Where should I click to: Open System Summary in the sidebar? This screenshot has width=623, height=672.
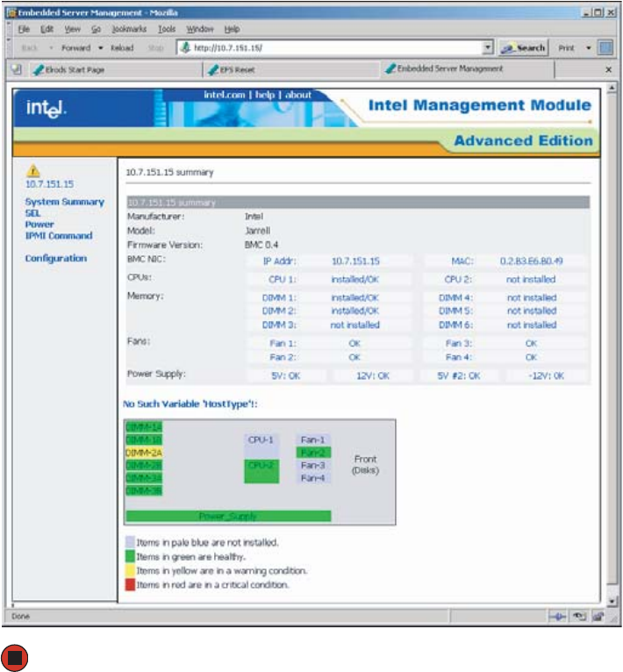[65, 202]
